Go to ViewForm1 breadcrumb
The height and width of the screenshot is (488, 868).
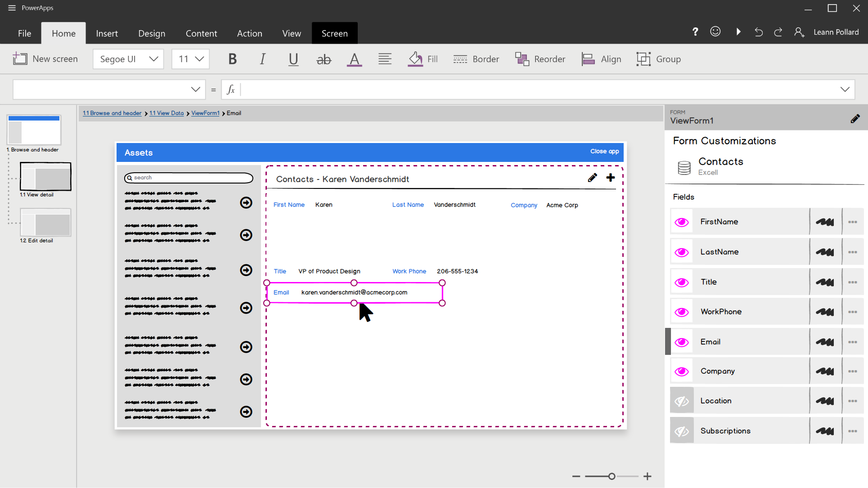[205, 113]
